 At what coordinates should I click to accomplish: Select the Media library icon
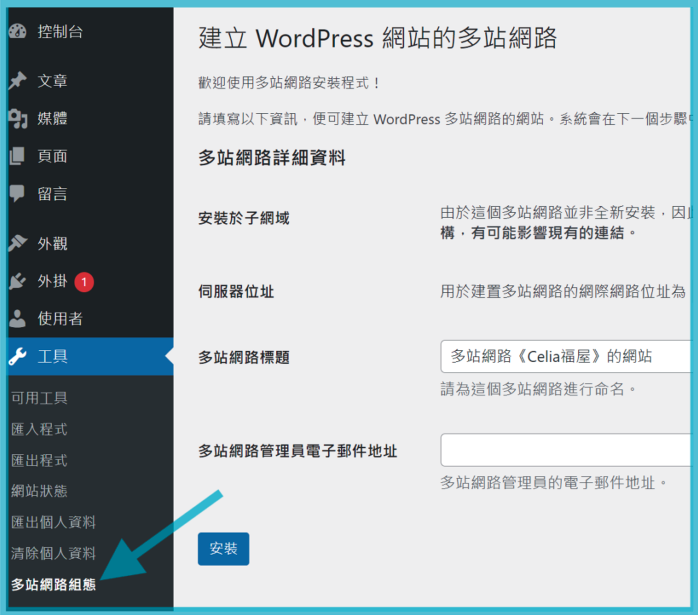pyautogui.click(x=17, y=119)
